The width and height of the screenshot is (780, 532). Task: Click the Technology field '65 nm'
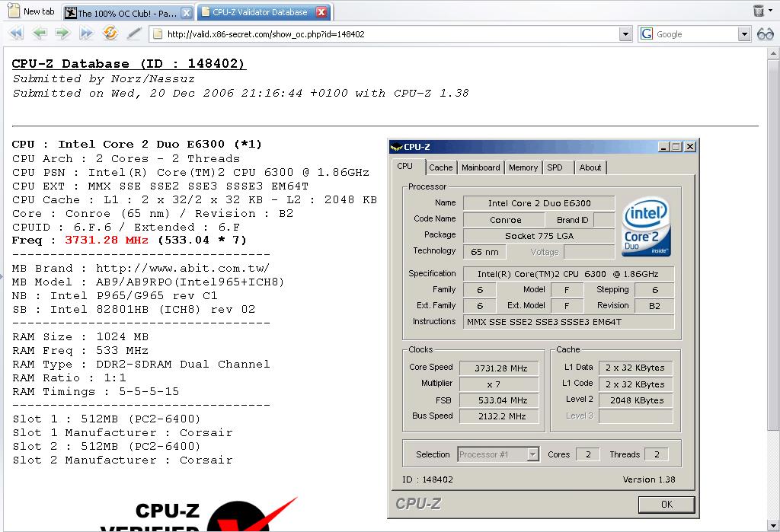tap(484, 252)
